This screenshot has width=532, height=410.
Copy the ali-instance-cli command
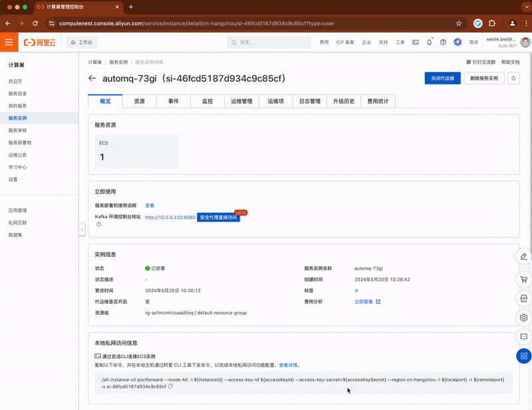171,386
